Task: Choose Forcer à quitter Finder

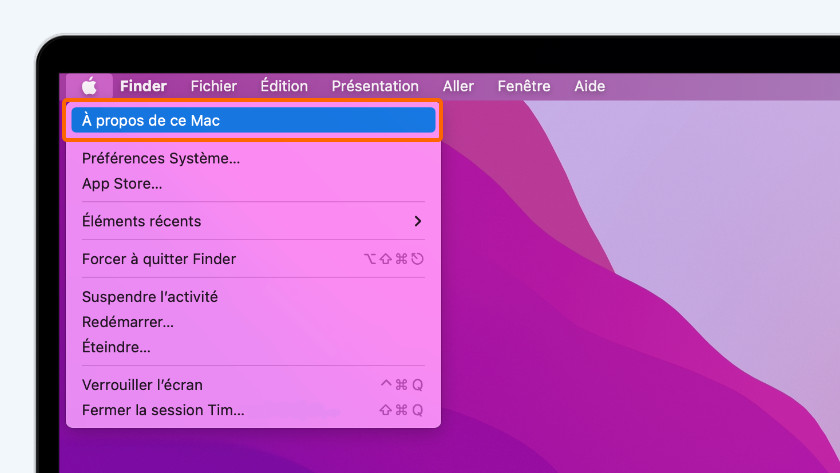Action: pyautogui.click(x=253, y=259)
